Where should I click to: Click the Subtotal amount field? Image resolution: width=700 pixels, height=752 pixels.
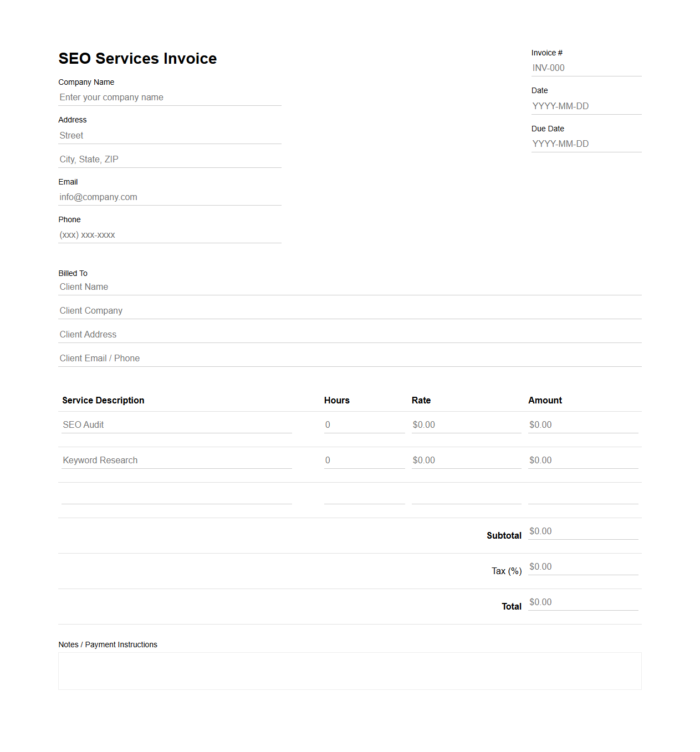click(x=582, y=531)
